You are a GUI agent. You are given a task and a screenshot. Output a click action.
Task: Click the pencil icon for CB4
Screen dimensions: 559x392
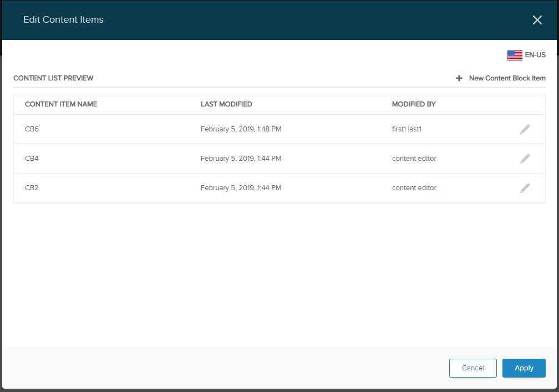(525, 159)
